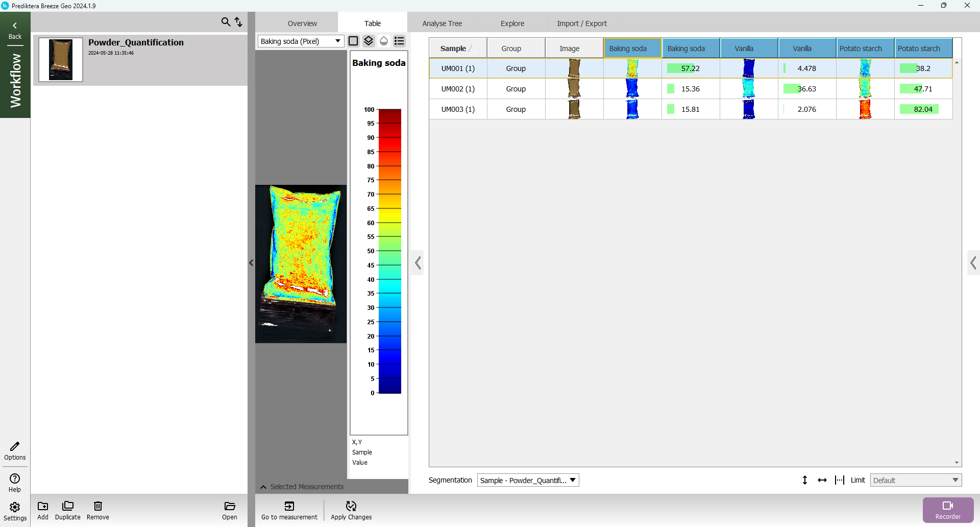Click the Baking soda color scale bar
980x527 pixels.
click(x=390, y=251)
